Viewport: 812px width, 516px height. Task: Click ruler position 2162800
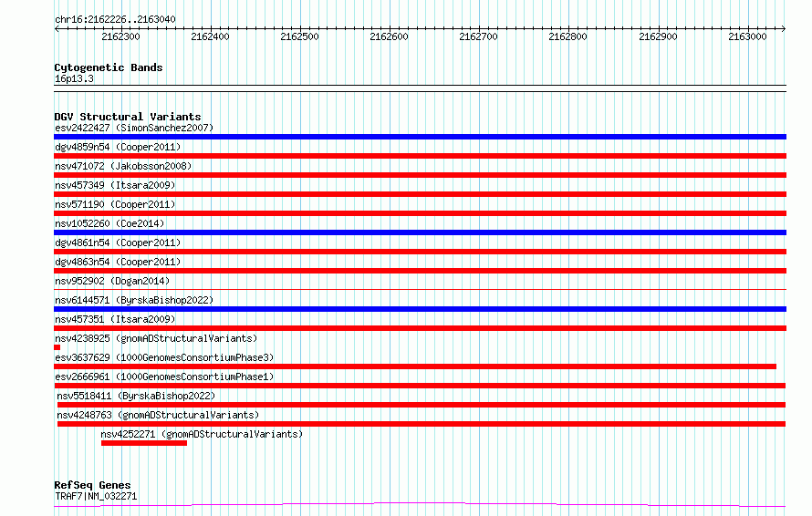[568, 36]
